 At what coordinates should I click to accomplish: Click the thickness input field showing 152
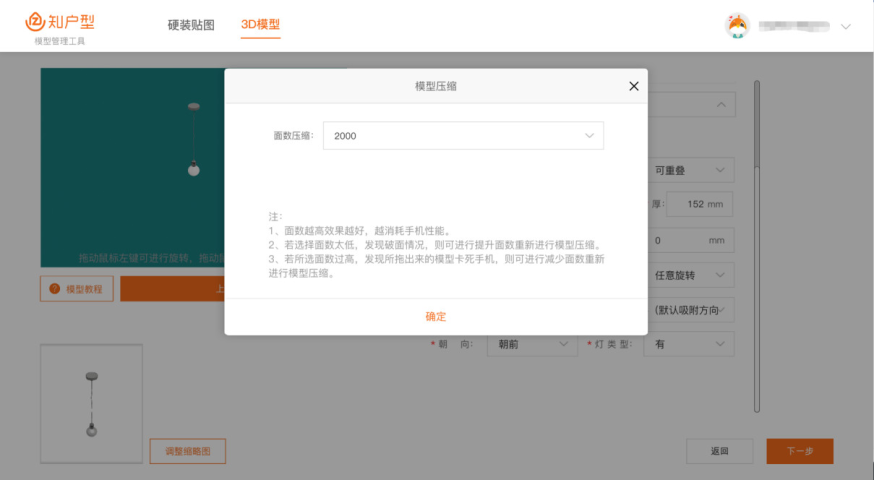pyautogui.click(x=698, y=205)
